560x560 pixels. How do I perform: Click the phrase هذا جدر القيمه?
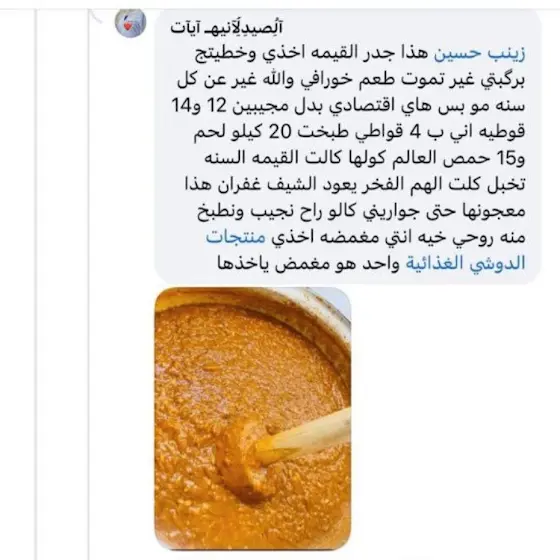pyautogui.click(x=367, y=53)
